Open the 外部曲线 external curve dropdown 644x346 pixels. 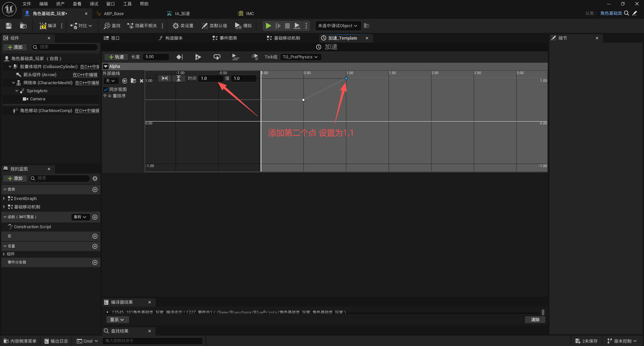click(111, 81)
